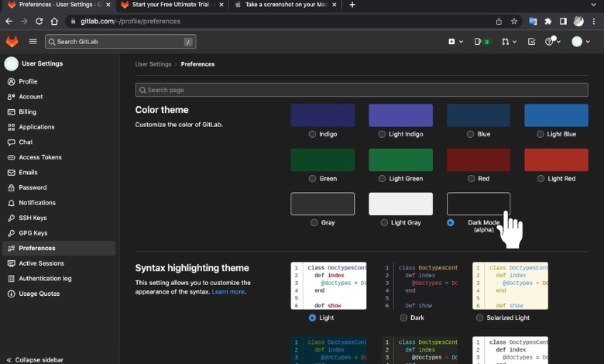Screen dimensions: 604x364
Task: Click the SSH Keys key icon
Action: click(x=11, y=218)
